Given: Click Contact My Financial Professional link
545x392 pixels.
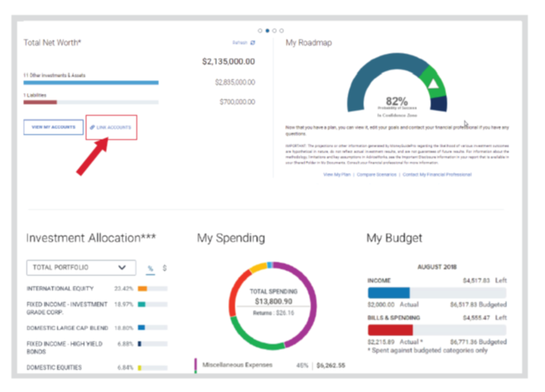Looking at the screenshot, I should click(436, 174).
